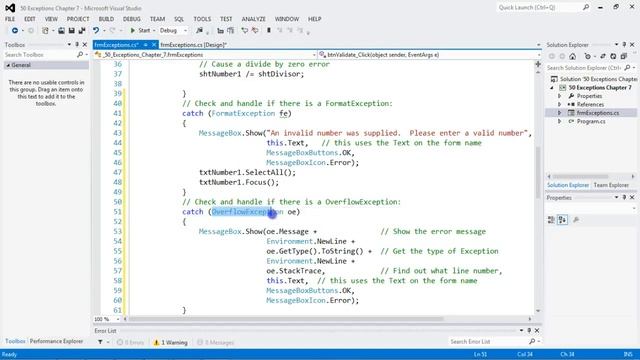Select Program.cs in Solution Explorer

pyautogui.click(x=591, y=122)
